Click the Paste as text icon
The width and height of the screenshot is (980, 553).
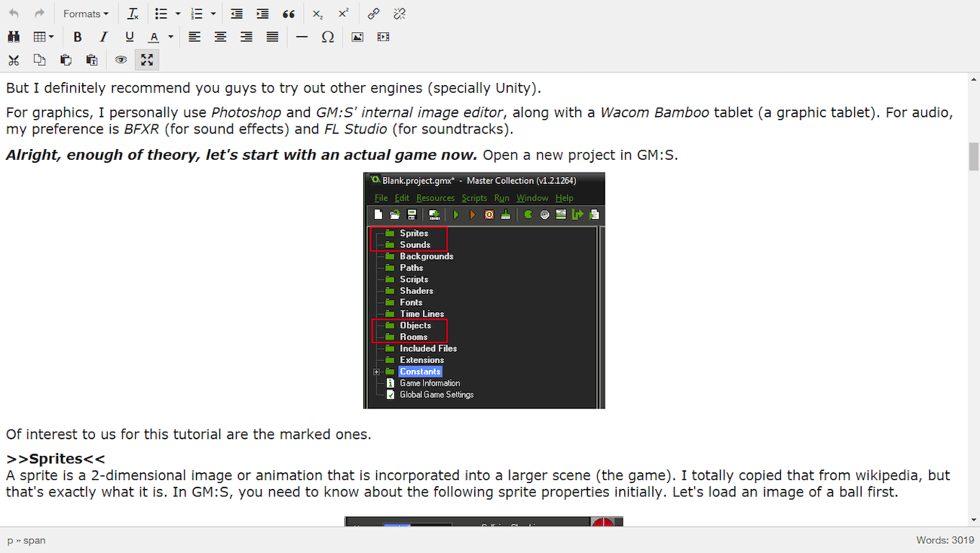pos(92,60)
